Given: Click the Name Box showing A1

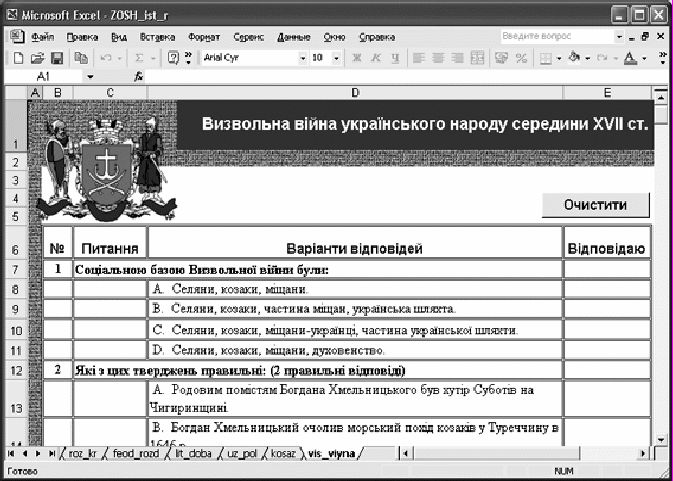Looking at the screenshot, I should [43, 77].
